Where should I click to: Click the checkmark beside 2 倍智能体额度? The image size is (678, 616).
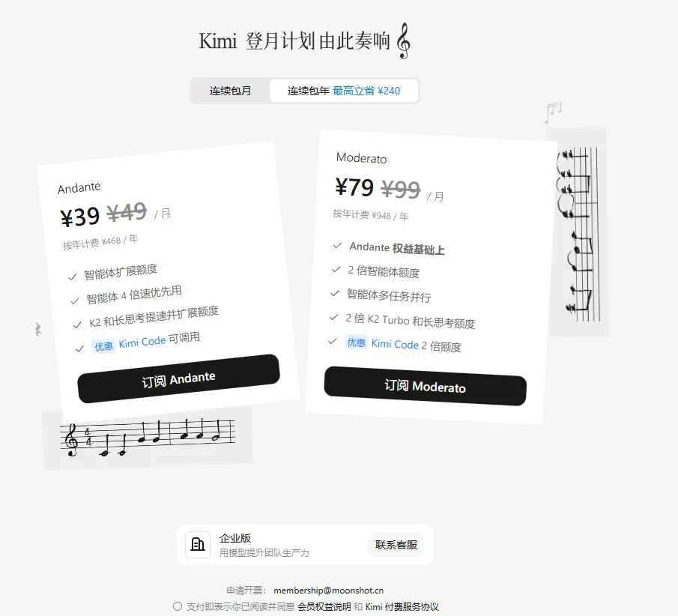click(336, 270)
